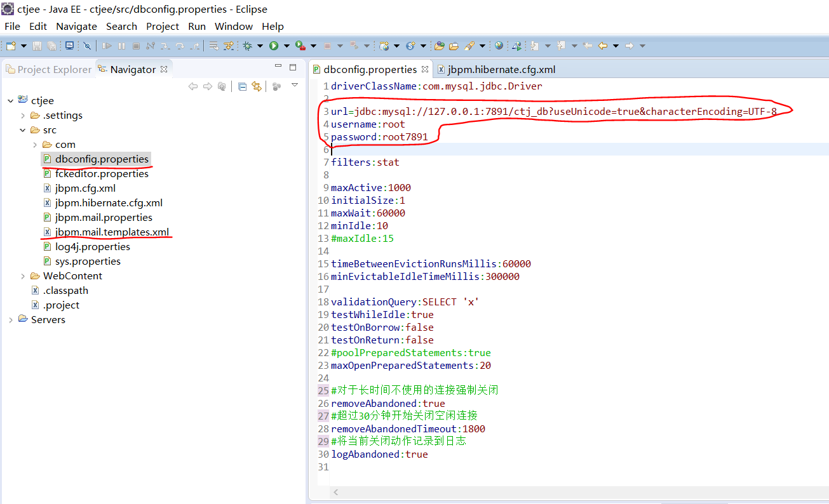The height and width of the screenshot is (504, 829).
Task: Open the Navigate menu
Action: pos(76,26)
